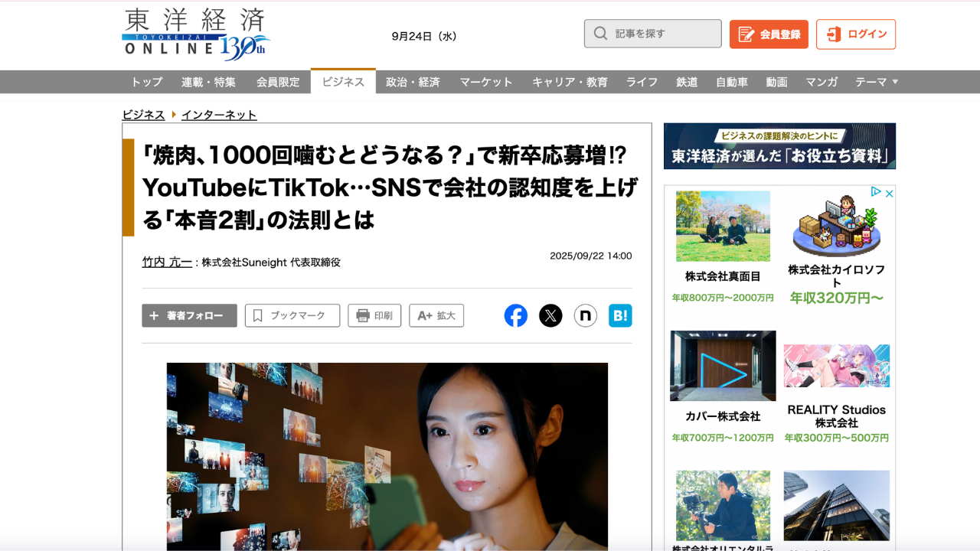Toggle the ブックマーク bookmark for this article
This screenshot has height=551, width=980.
click(292, 315)
